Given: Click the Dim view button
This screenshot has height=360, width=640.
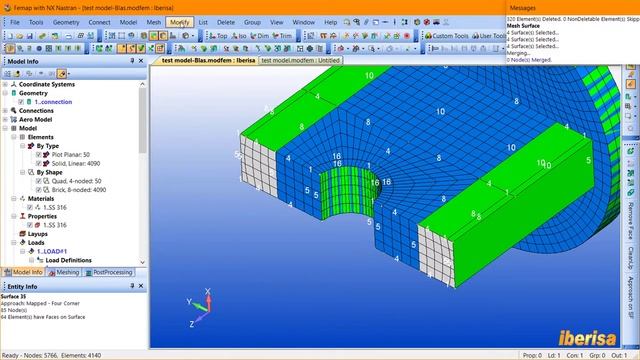Looking at the screenshot, I should point(260,36).
